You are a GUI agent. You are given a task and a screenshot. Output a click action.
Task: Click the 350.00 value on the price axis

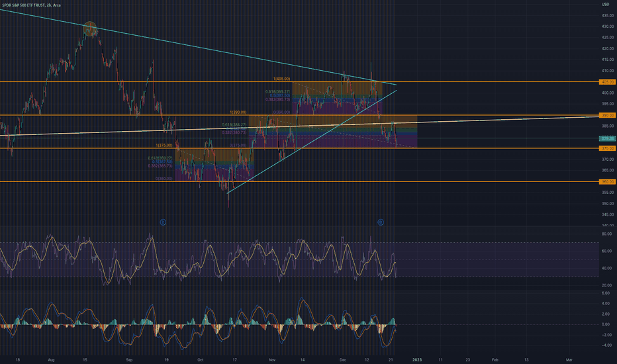point(608,204)
